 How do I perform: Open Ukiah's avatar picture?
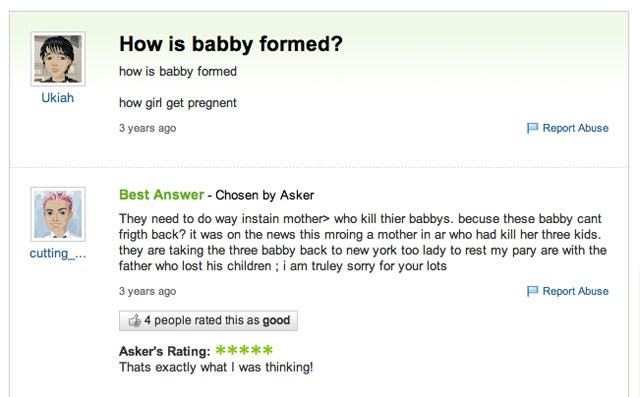click(58, 59)
